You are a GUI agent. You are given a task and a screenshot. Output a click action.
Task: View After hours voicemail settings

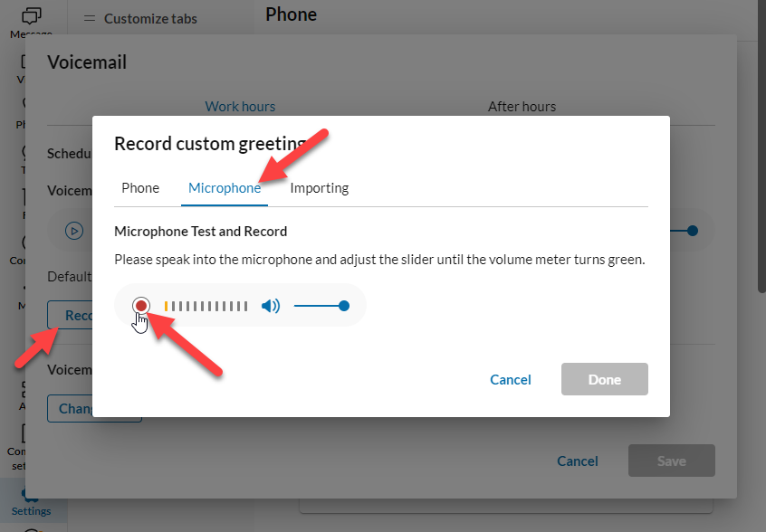click(x=522, y=106)
